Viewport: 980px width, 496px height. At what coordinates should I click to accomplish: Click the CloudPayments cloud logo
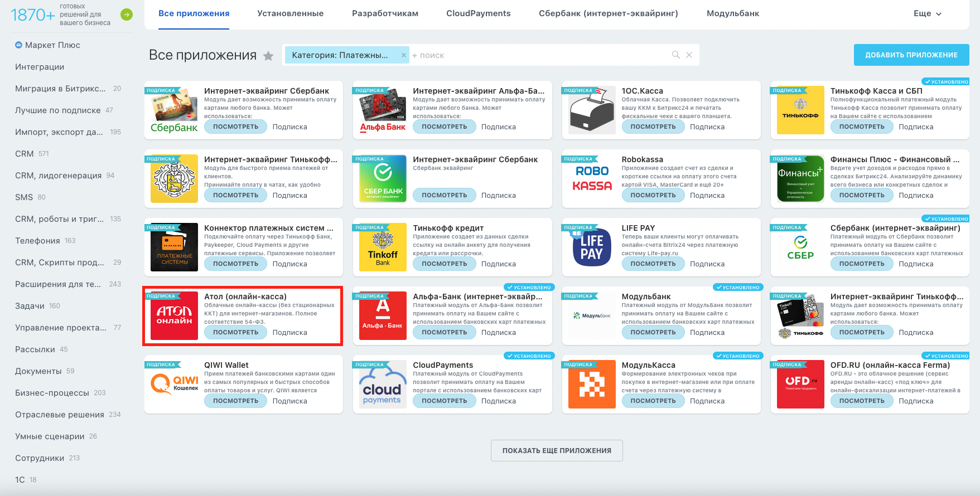pos(383,384)
